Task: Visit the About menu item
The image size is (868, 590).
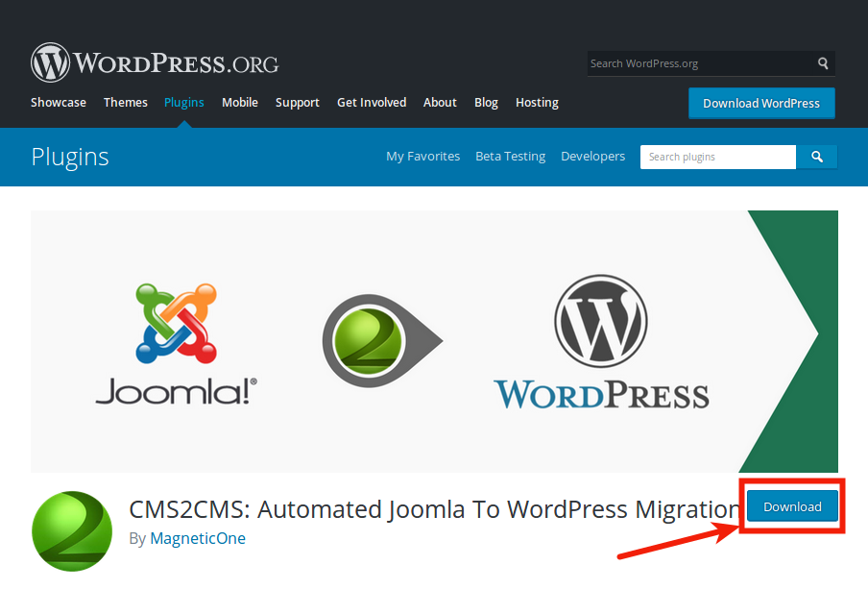Action: tap(440, 103)
